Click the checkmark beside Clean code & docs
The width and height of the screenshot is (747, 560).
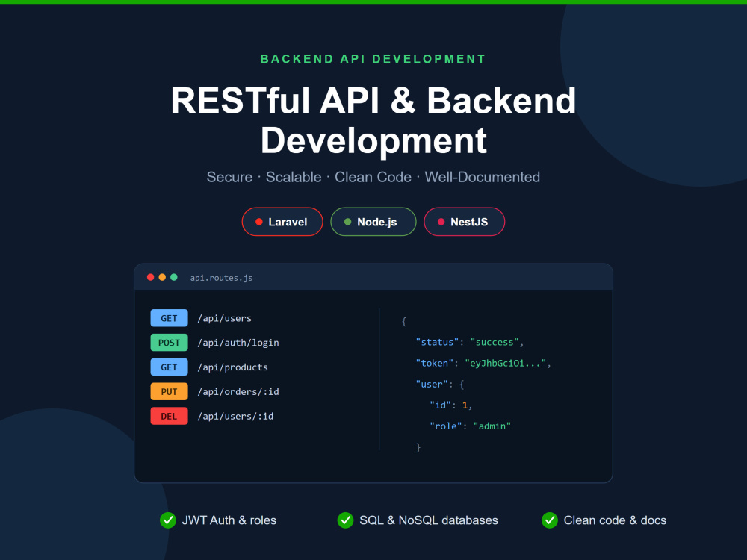[x=550, y=520]
